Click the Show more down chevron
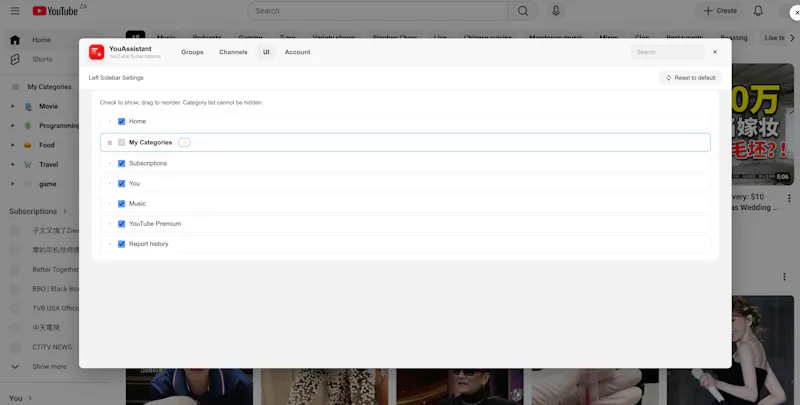Image resolution: width=800 pixels, height=405 pixels. point(15,367)
